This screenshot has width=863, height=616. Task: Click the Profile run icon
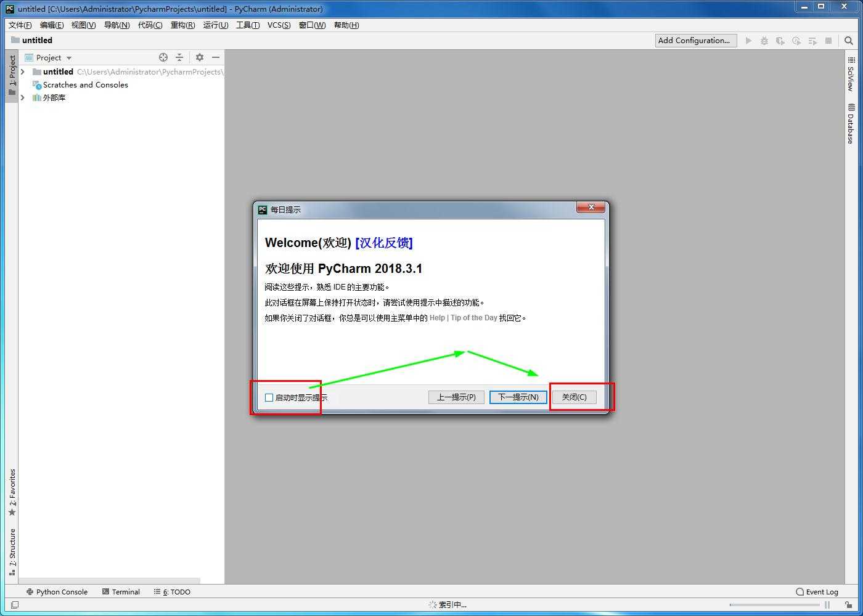[x=796, y=41]
